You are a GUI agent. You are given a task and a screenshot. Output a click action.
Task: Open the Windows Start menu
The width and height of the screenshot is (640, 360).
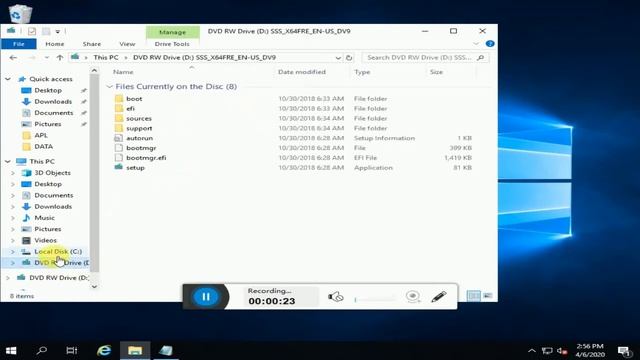[11, 351]
